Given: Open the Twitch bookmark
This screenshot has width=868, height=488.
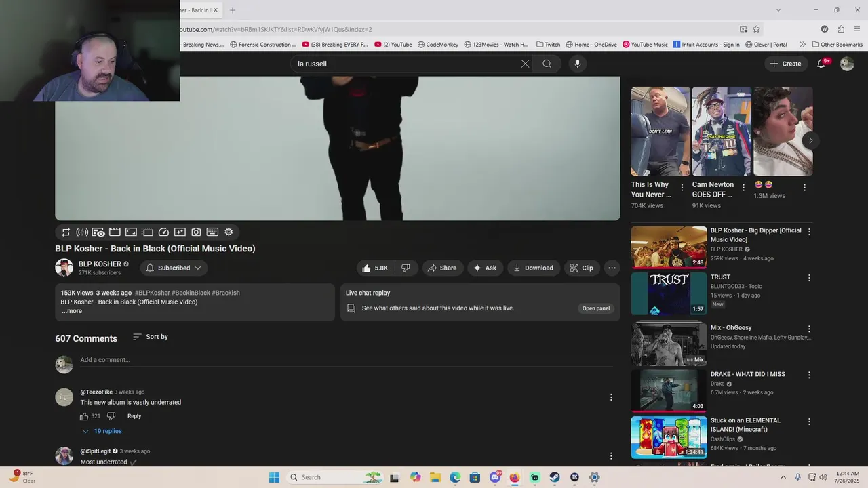Looking at the screenshot, I should click(548, 45).
